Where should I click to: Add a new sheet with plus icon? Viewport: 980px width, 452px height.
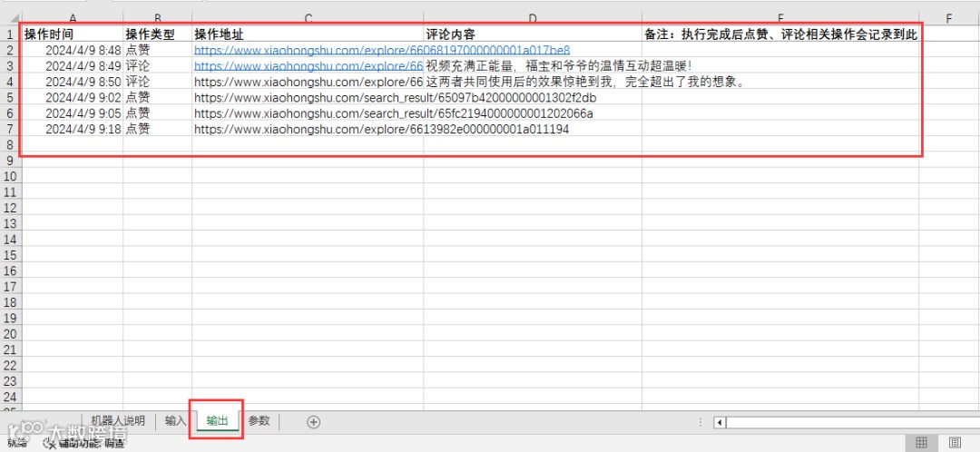(x=314, y=422)
